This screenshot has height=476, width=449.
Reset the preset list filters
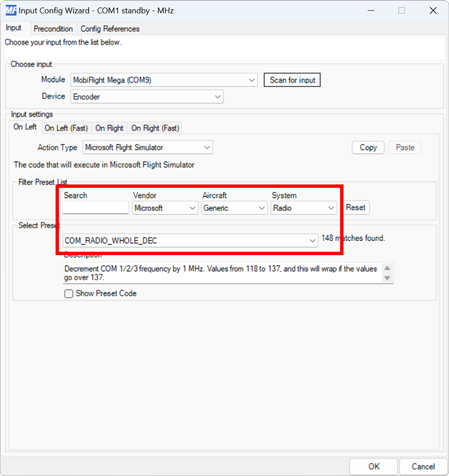(356, 207)
